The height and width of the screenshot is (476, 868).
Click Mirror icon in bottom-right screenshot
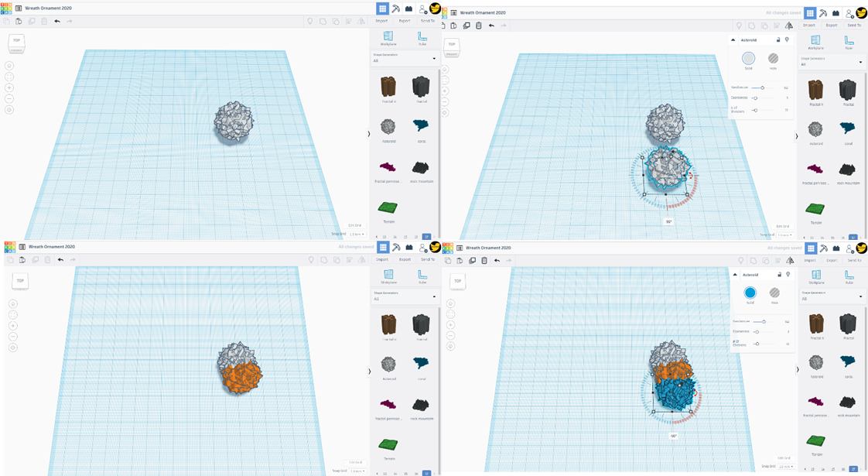(790, 260)
